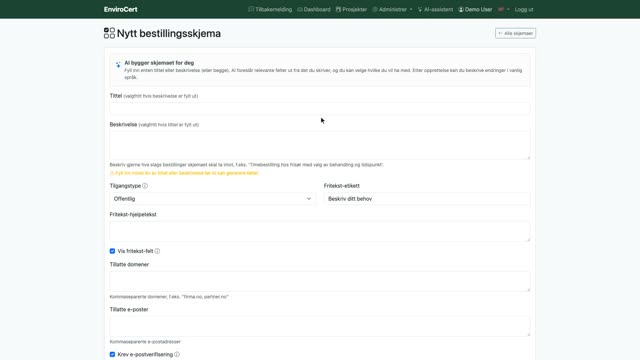
Task: Expand the Administrer dropdown menu
Action: pyautogui.click(x=392, y=9)
